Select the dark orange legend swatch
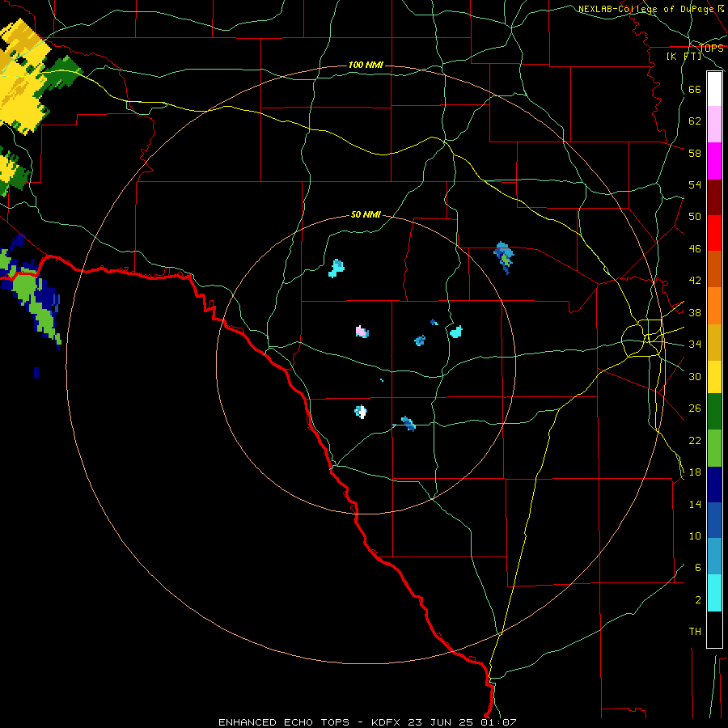 point(714,269)
